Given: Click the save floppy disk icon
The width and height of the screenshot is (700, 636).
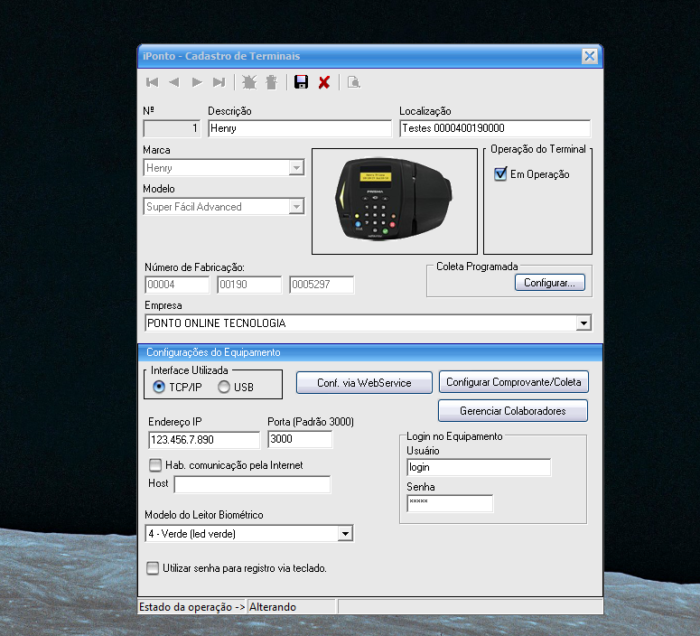Looking at the screenshot, I should click(x=301, y=82).
